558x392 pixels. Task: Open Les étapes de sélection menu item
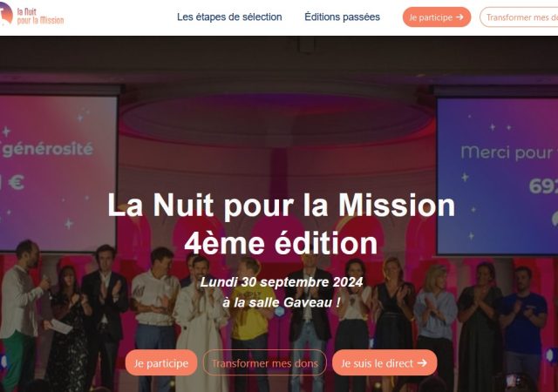click(x=229, y=17)
